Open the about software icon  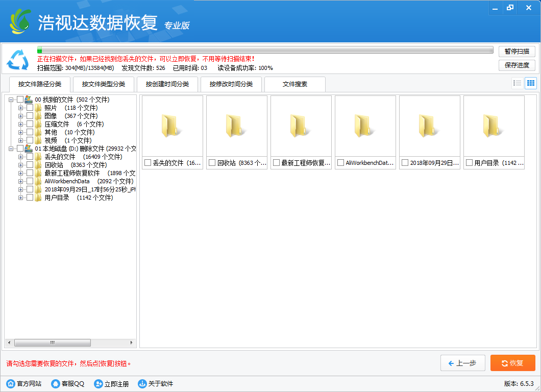coord(142,384)
